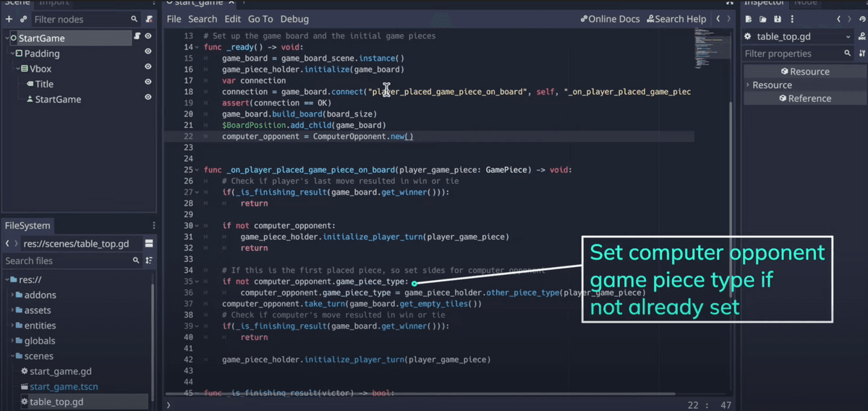The width and height of the screenshot is (868, 411).
Task: Click the file sort icon in FileSystem
Action: (x=149, y=260)
